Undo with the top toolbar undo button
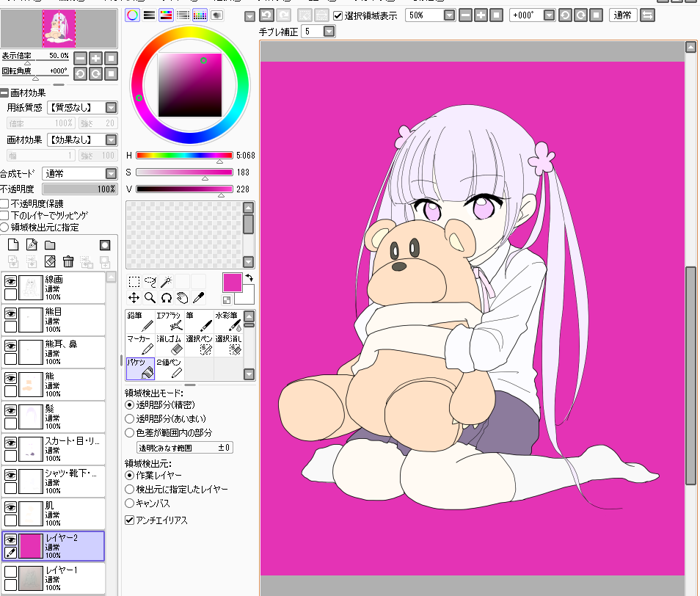This screenshot has height=596, width=700. coord(266,15)
